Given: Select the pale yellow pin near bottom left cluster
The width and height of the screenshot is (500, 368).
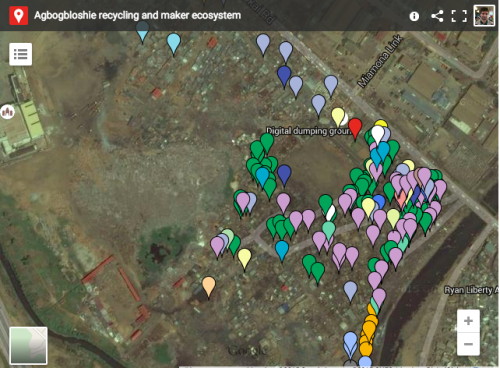Looking at the screenshot, I should coord(244,259).
